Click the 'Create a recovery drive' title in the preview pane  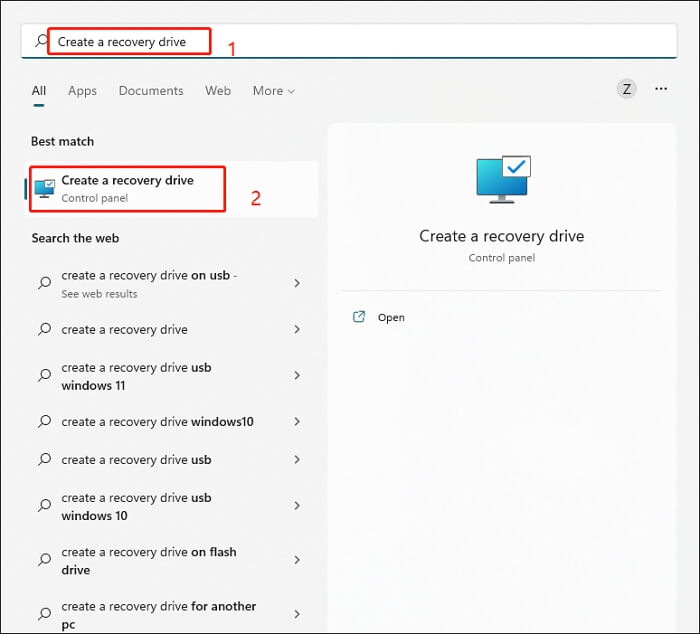point(501,236)
